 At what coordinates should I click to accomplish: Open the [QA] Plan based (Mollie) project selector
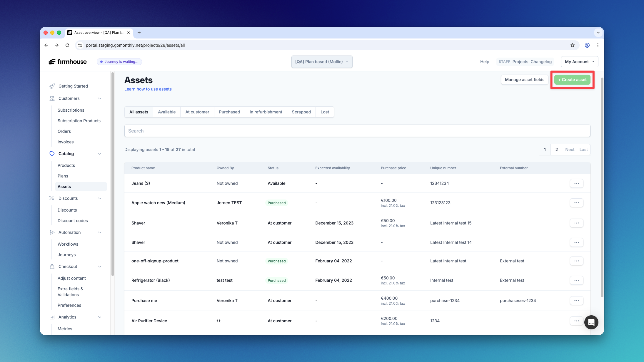click(x=322, y=62)
